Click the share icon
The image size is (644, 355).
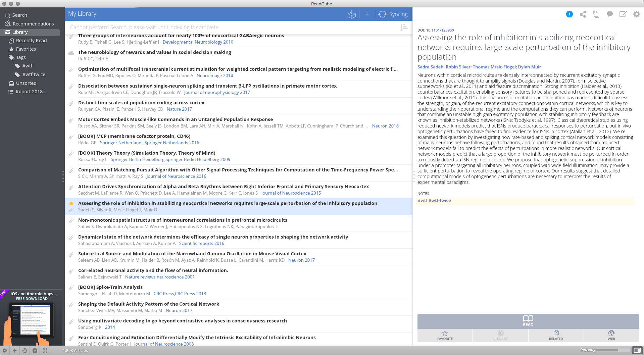pyautogui.click(x=583, y=14)
